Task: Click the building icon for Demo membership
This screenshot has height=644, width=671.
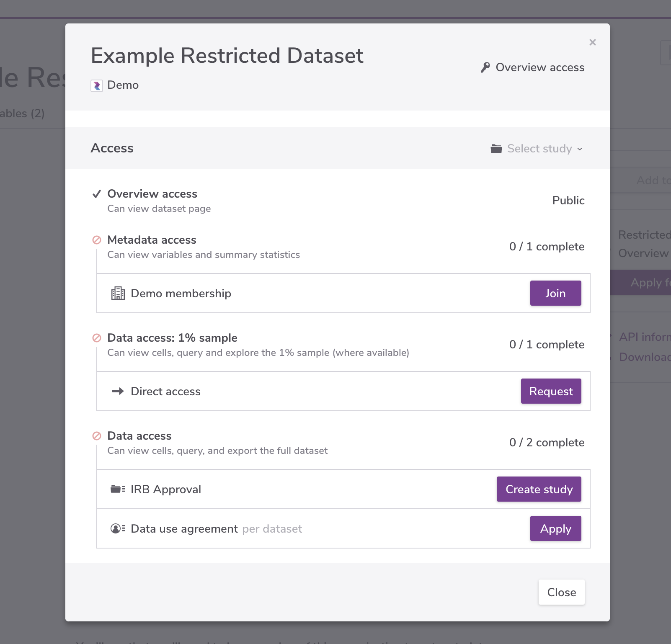Action: click(118, 293)
